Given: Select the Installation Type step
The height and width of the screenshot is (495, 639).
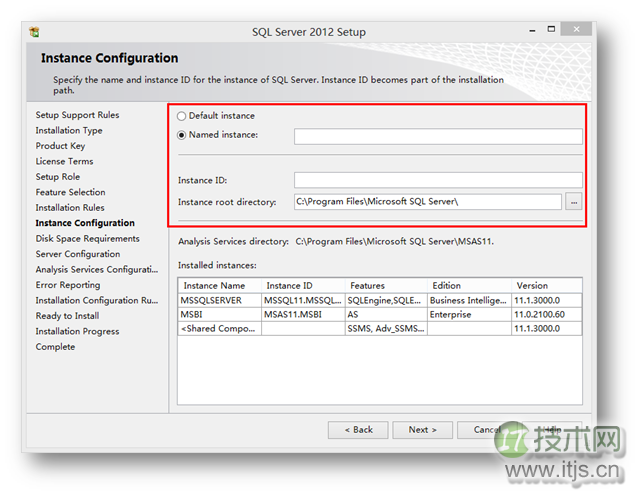Looking at the screenshot, I should (69, 131).
